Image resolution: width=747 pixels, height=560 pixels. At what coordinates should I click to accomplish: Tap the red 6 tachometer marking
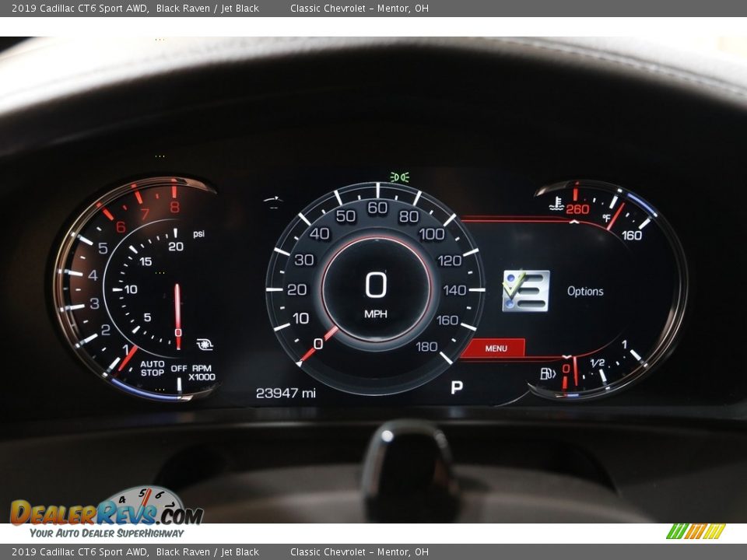(x=121, y=226)
